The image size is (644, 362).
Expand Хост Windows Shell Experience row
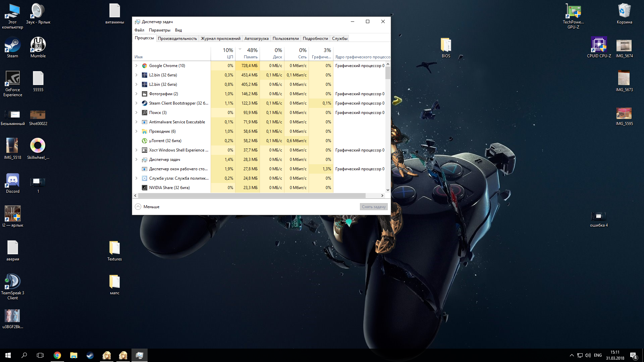(x=137, y=150)
